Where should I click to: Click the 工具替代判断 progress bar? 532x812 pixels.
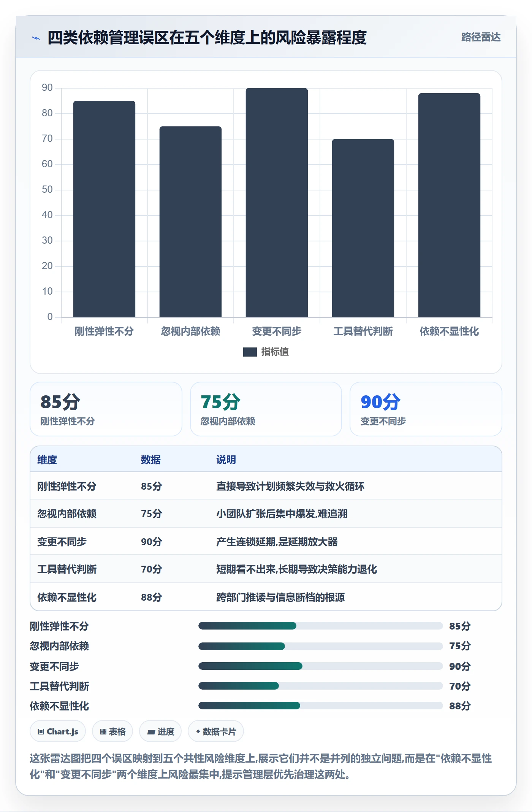tap(320, 686)
